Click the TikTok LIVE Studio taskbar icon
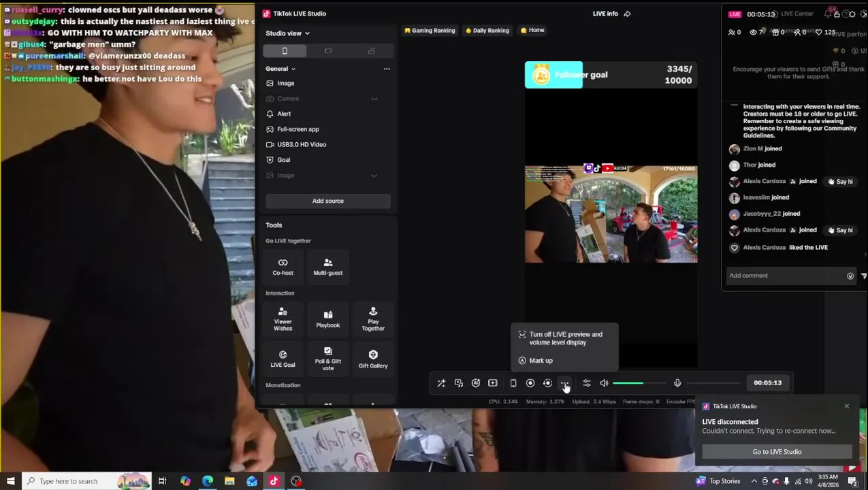868x490 pixels. (x=274, y=481)
